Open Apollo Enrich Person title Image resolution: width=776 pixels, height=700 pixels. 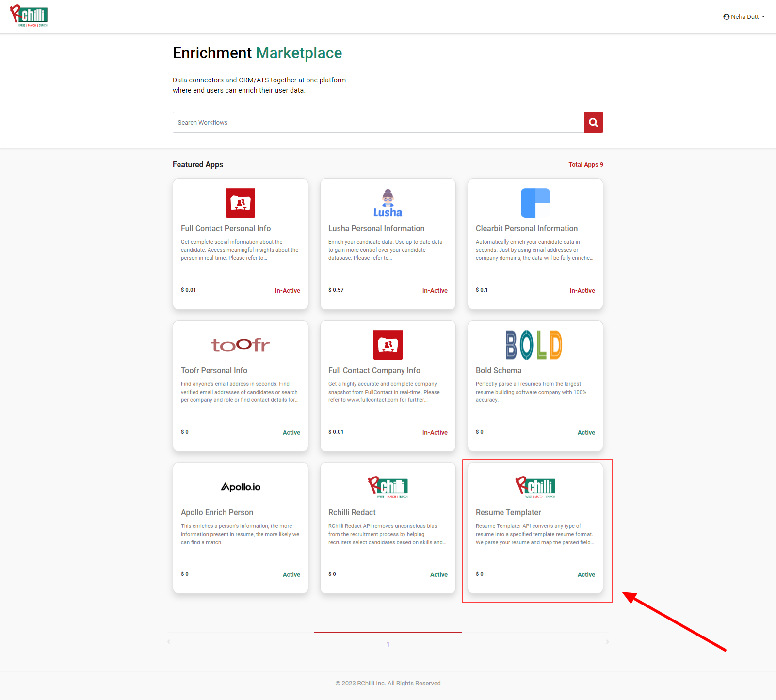click(217, 512)
